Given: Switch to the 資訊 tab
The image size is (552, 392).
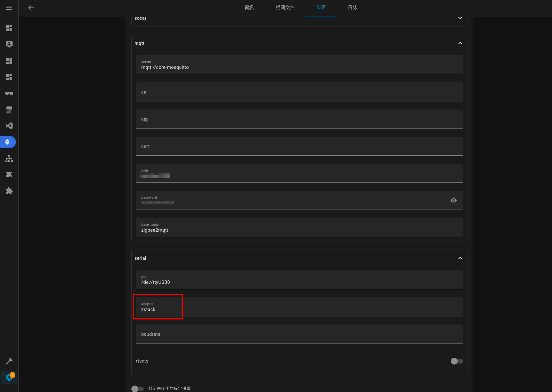Looking at the screenshot, I should [249, 7].
